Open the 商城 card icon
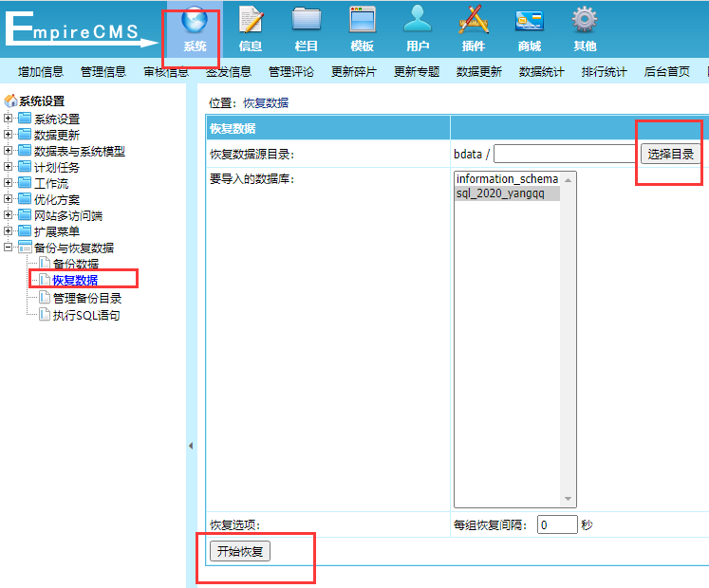Screen dimensions: 709x588 pyautogui.click(x=529, y=21)
